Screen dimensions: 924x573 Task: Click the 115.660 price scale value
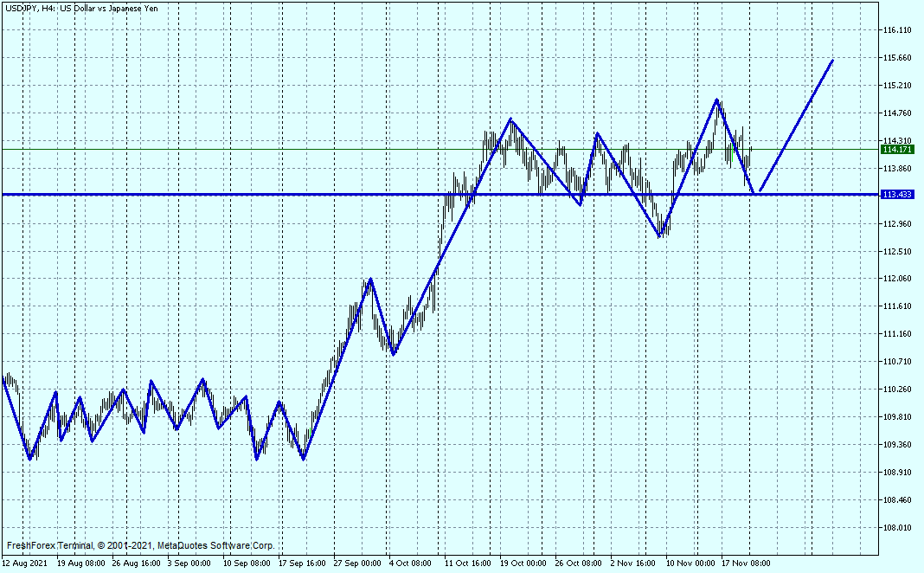point(897,58)
